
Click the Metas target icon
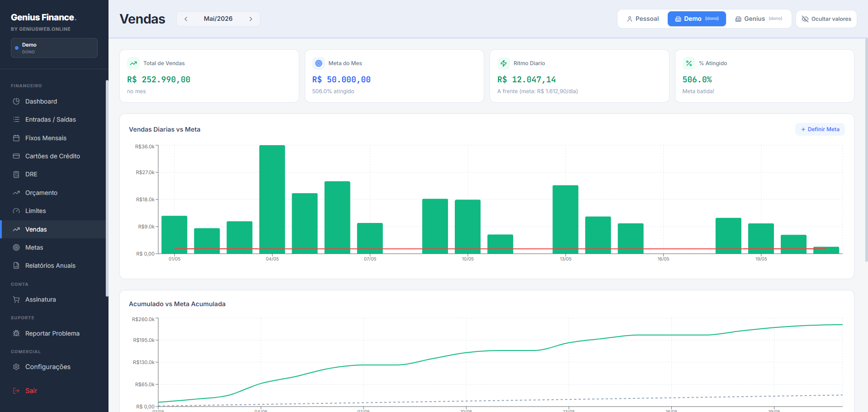click(x=16, y=247)
